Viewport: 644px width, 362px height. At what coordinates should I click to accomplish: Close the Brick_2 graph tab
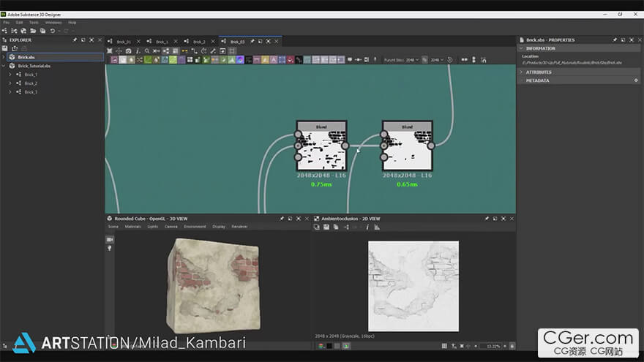213,42
